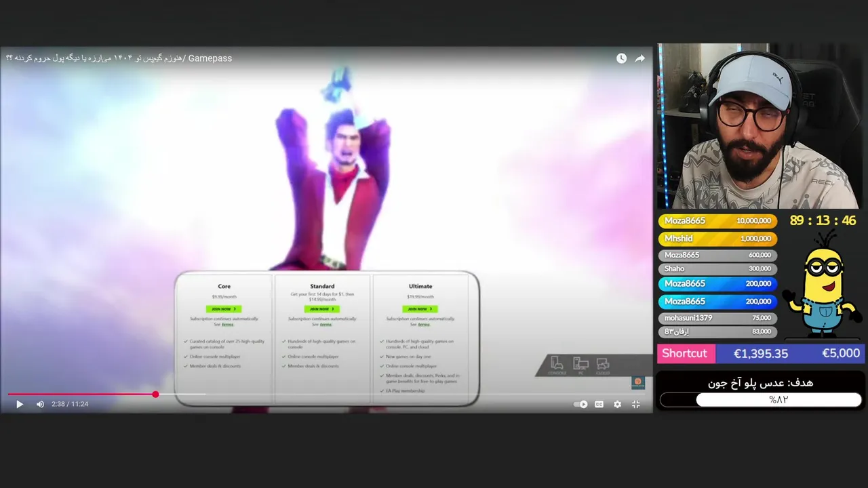Select the Ultimate plan heading

point(420,286)
